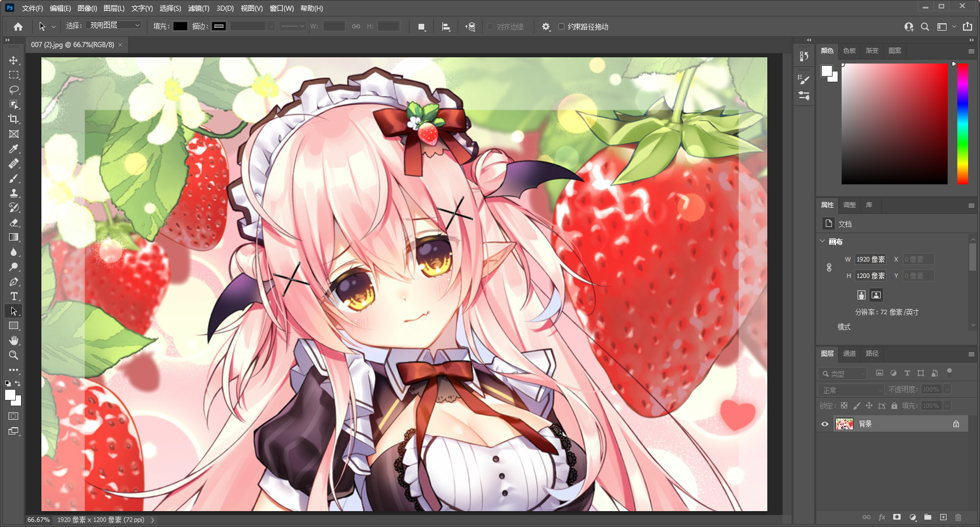Open the Edit Toolbar three-dots menu
The image size is (980, 527).
(14, 370)
